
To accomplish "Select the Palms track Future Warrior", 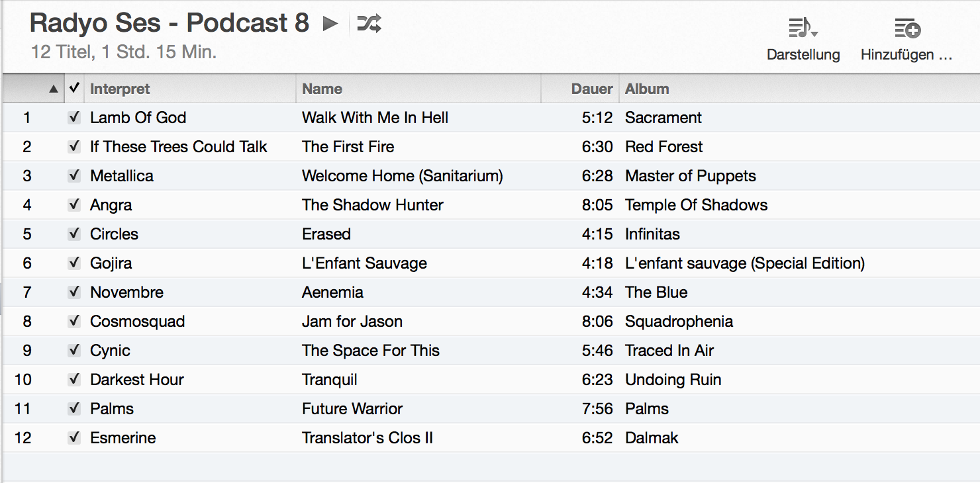I will tap(491, 409).
